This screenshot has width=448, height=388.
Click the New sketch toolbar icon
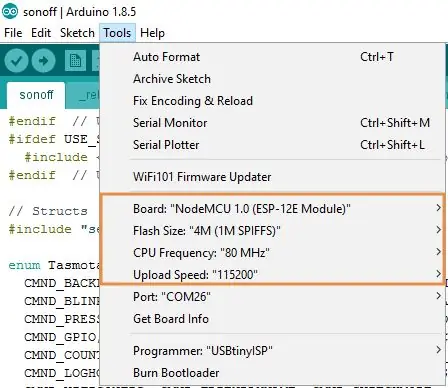click(75, 61)
